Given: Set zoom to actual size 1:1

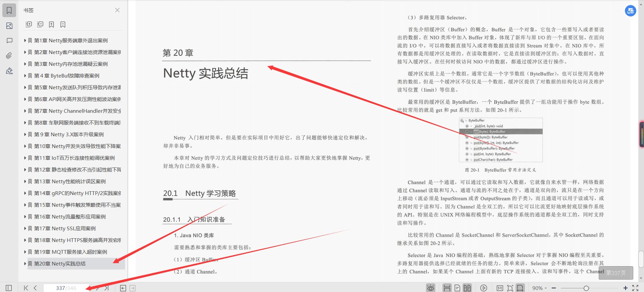Looking at the screenshot, I should (500, 288).
